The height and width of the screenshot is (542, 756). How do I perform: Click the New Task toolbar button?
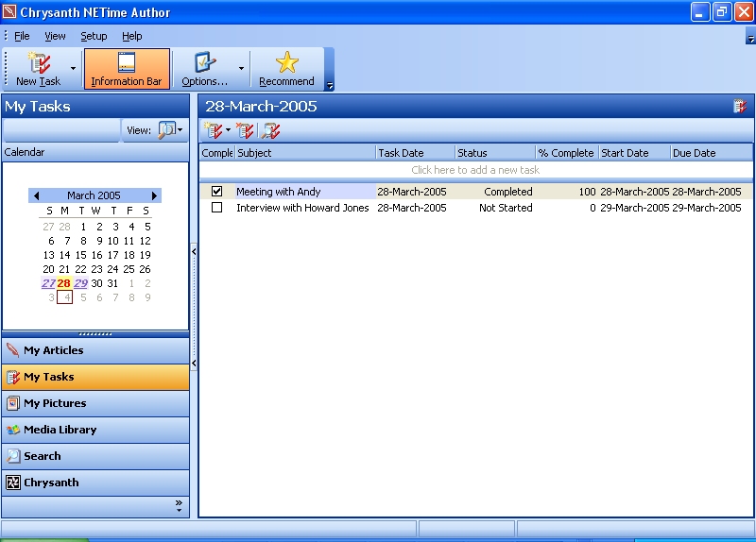[x=38, y=69]
